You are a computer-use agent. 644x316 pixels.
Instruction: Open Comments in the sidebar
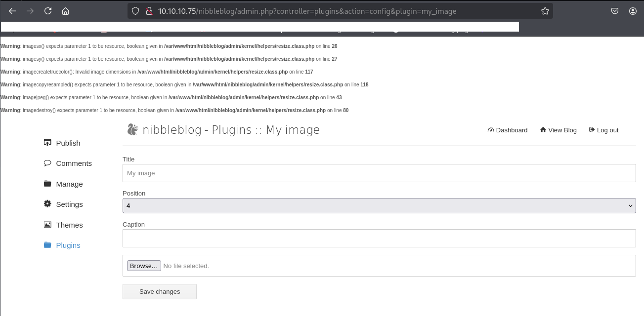pos(74,163)
